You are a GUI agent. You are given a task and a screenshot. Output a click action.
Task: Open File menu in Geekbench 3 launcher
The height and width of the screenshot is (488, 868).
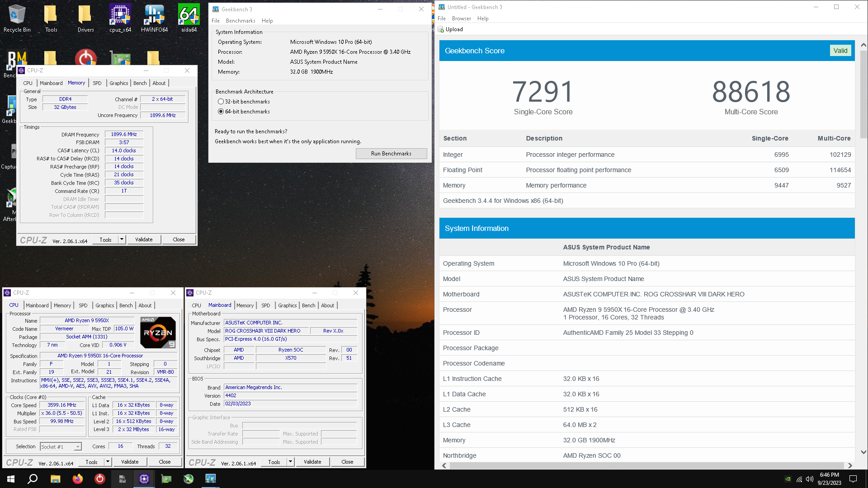216,21
